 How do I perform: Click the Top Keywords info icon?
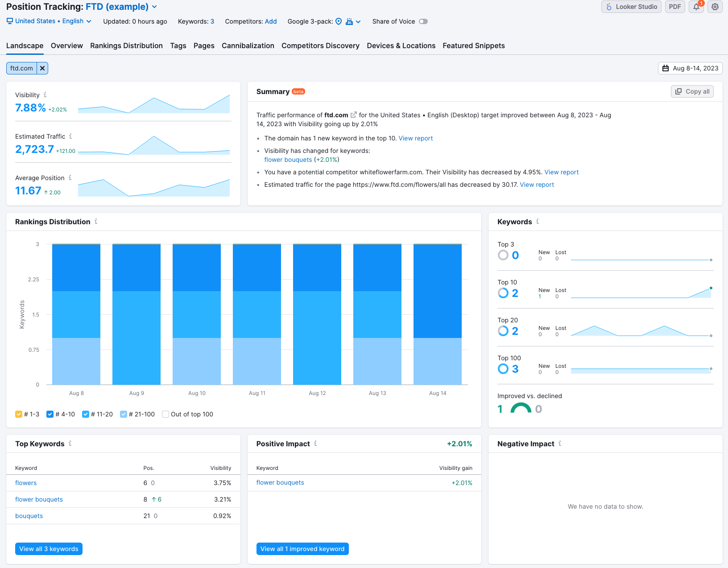[70, 444]
